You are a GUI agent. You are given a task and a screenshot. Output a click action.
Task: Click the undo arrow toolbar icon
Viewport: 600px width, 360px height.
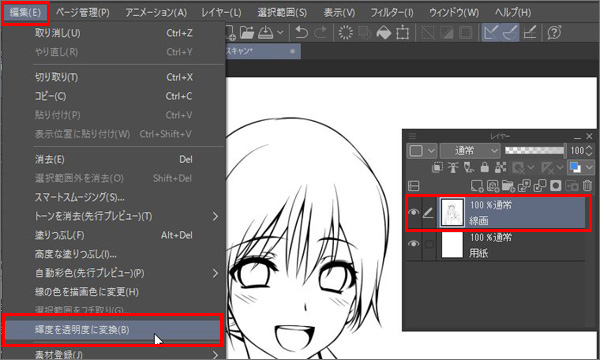pyautogui.click(x=302, y=33)
